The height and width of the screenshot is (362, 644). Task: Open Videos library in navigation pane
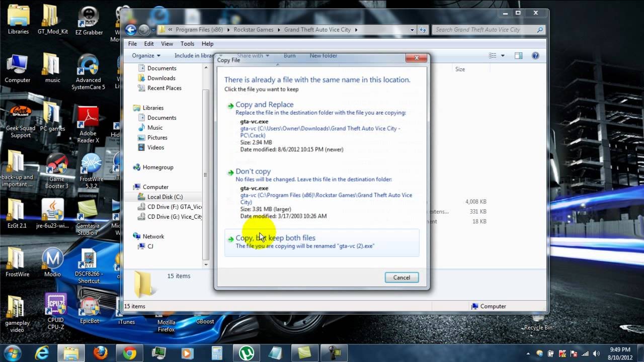(x=155, y=147)
